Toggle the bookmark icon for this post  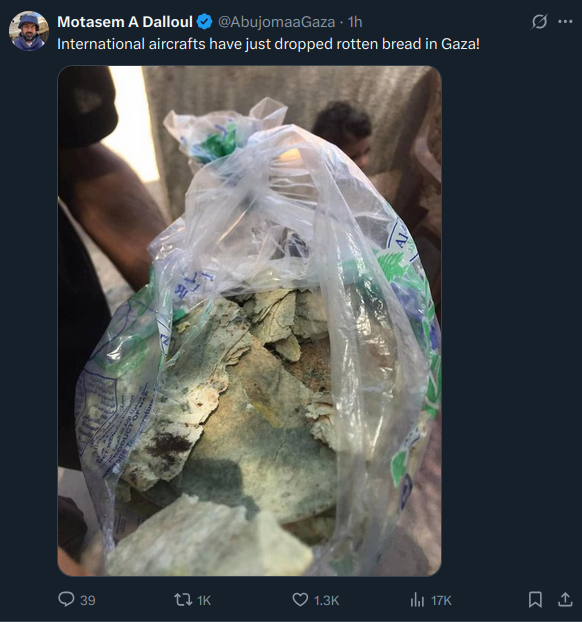(x=535, y=599)
